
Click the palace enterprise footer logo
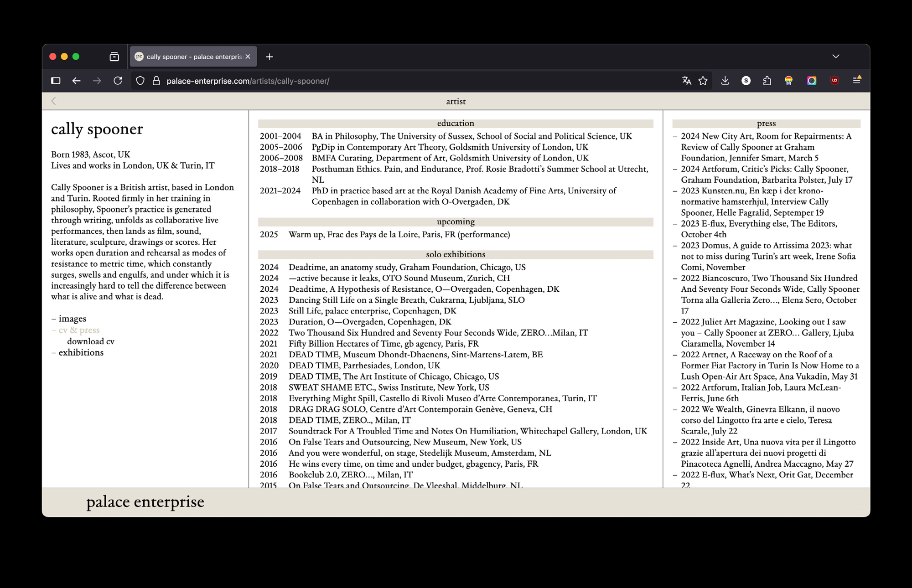(x=145, y=502)
